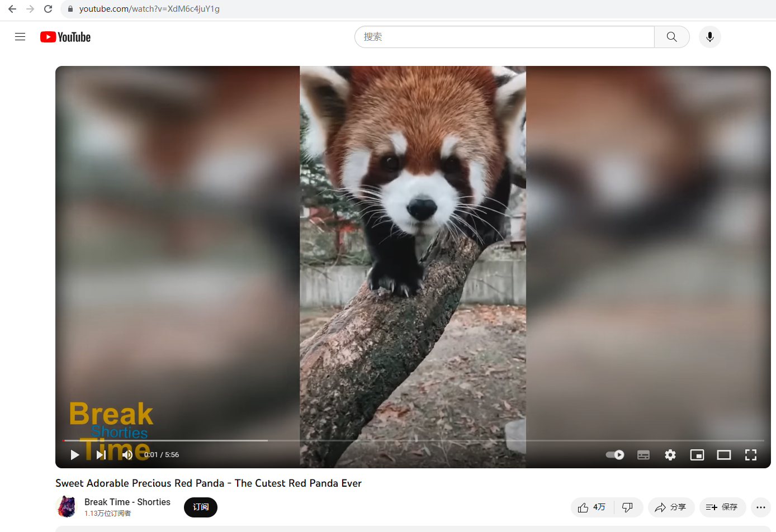Go forward in browser history
776x532 pixels.
coord(30,9)
